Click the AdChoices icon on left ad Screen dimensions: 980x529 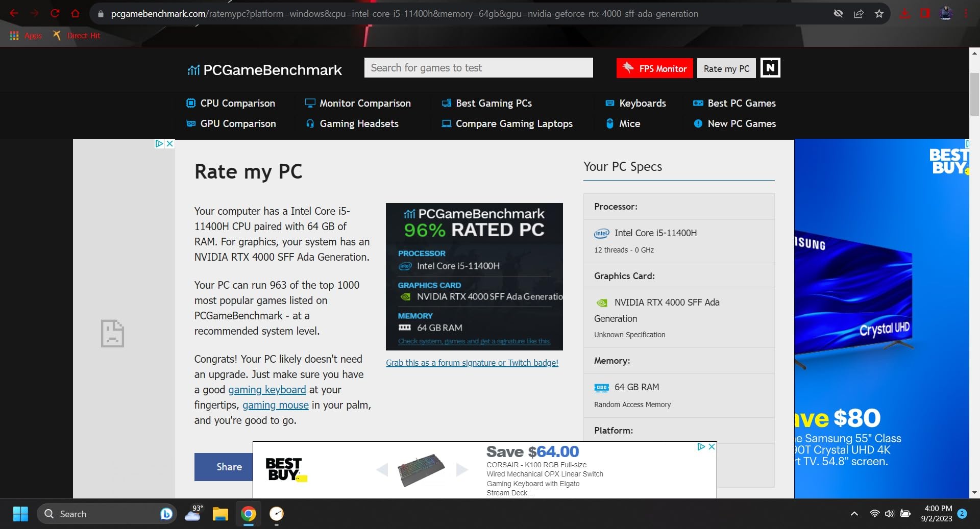click(x=159, y=144)
